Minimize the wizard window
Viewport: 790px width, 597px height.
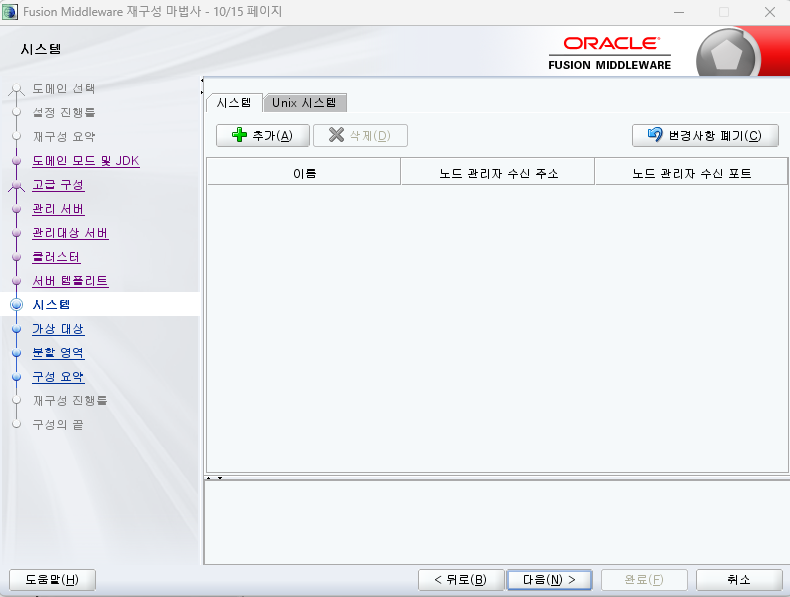[679, 12]
